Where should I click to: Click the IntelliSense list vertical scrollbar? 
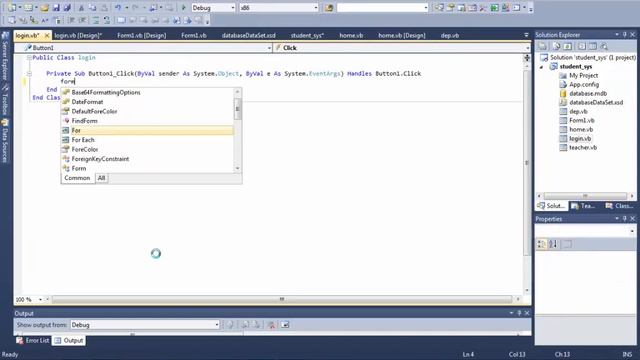[x=238, y=130]
